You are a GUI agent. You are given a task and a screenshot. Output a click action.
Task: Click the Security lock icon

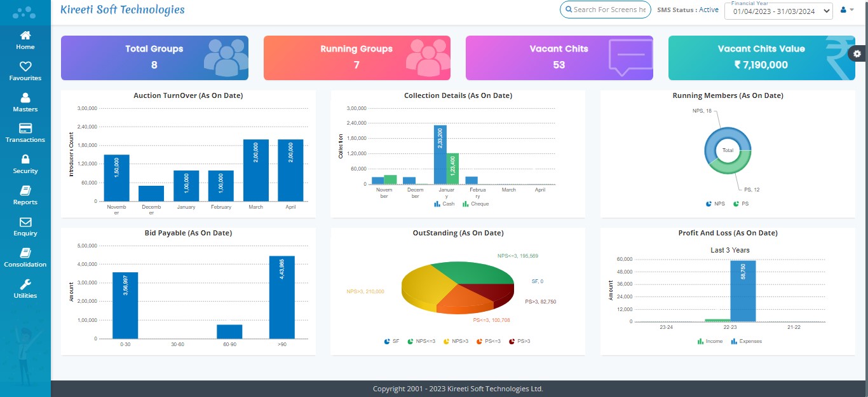(x=25, y=160)
